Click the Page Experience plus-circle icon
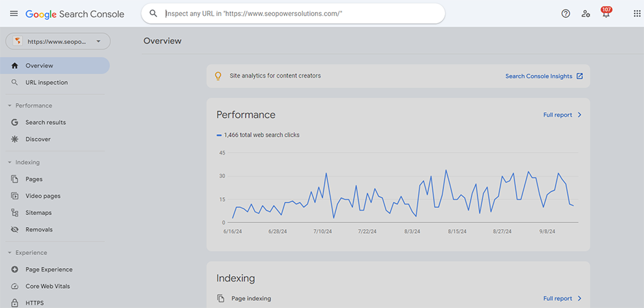Viewport: 644px width, 308px height. tap(15, 269)
